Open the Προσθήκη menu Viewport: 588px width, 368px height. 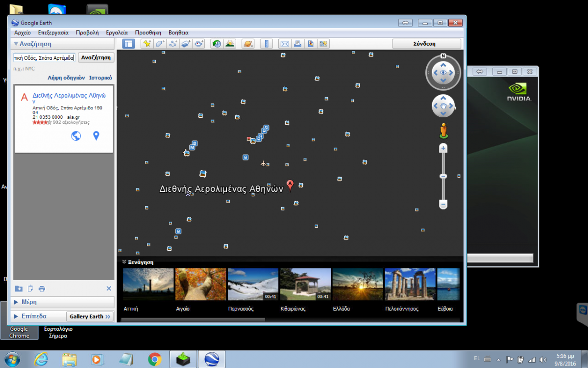148,32
